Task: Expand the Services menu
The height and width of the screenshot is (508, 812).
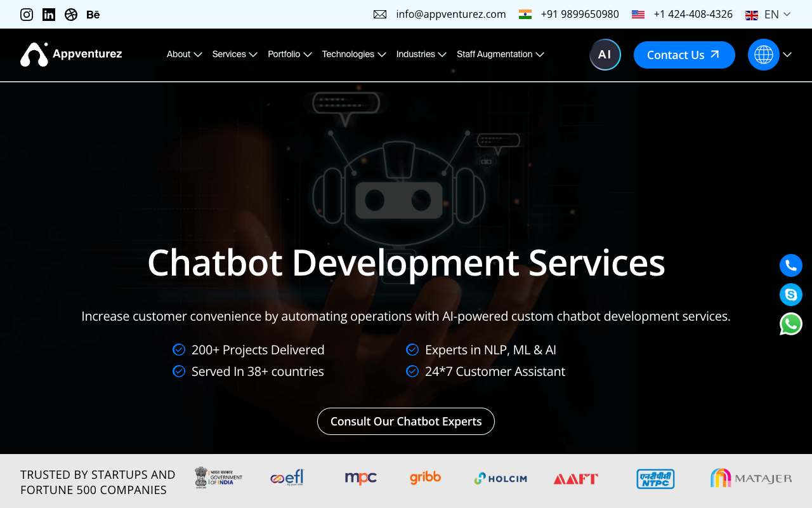Action: (235, 54)
